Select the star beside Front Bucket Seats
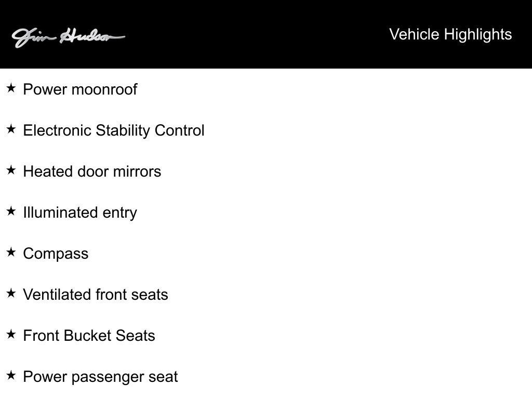This screenshot has height=399, width=532. click(11, 335)
